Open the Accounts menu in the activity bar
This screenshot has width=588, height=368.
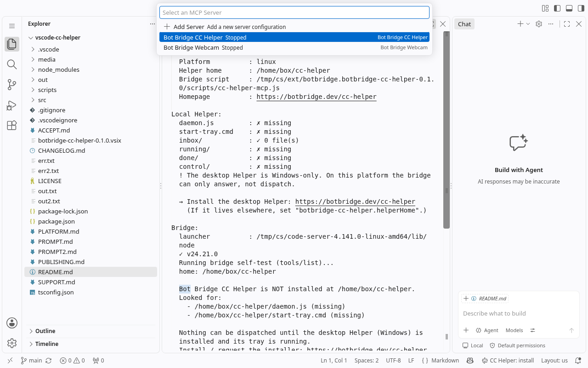click(12, 323)
